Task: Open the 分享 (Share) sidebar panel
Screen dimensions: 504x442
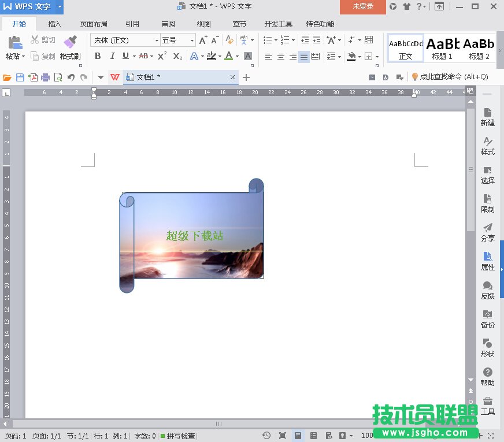Action: click(x=487, y=232)
